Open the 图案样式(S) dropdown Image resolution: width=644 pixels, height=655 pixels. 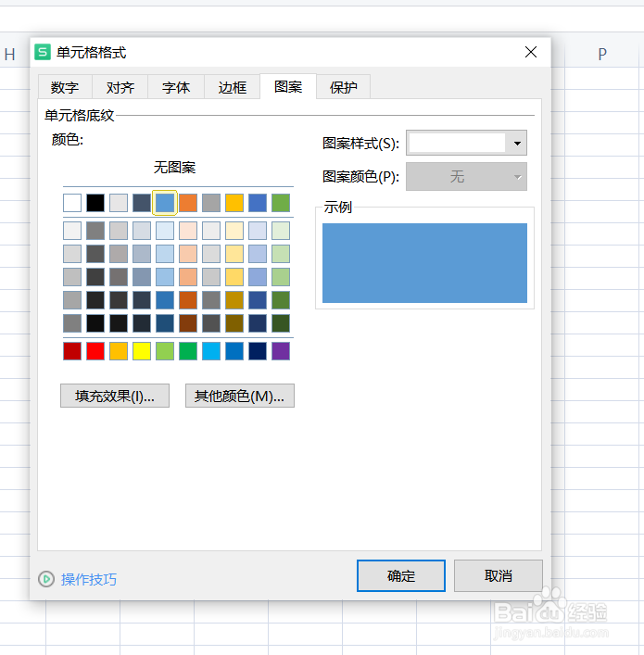pyautogui.click(x=466, y=143)
